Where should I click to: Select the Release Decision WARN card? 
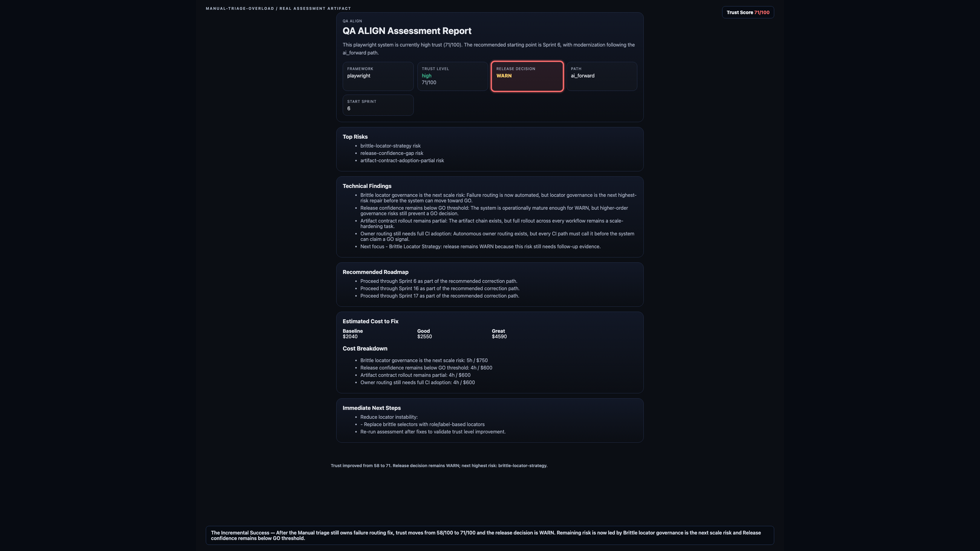pos(527,77)
